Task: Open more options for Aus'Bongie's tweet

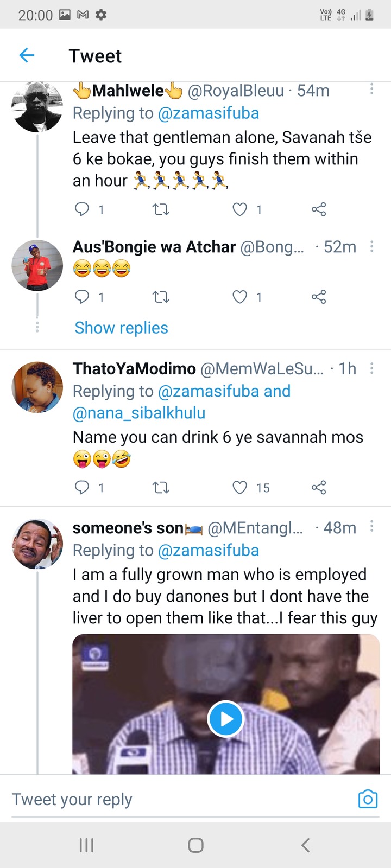Action: 371,247
